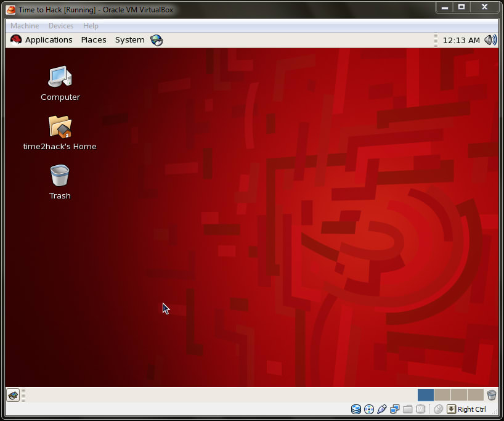This screenshot has width=504, height=421.
Task: Maximize the VirtualBox window
Action: (461, 7)
